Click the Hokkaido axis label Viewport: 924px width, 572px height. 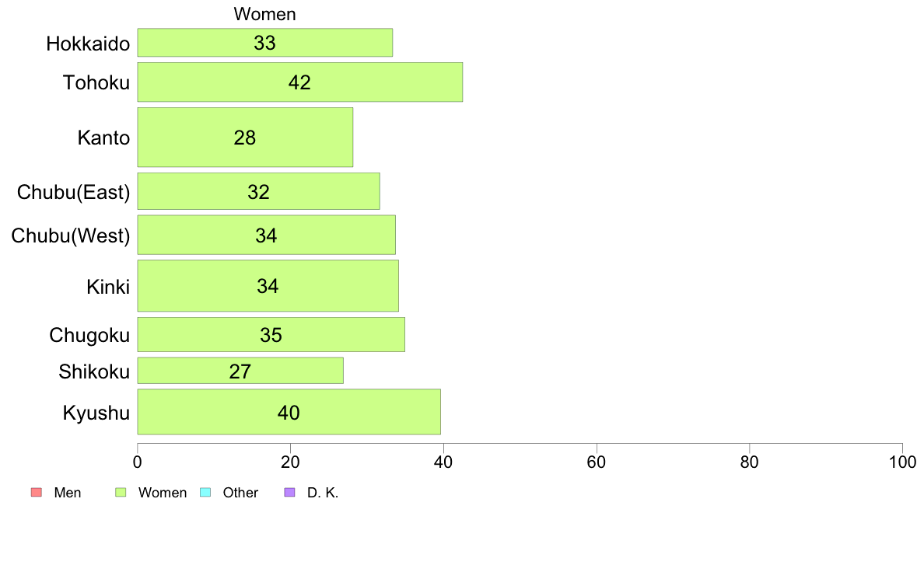88,44
